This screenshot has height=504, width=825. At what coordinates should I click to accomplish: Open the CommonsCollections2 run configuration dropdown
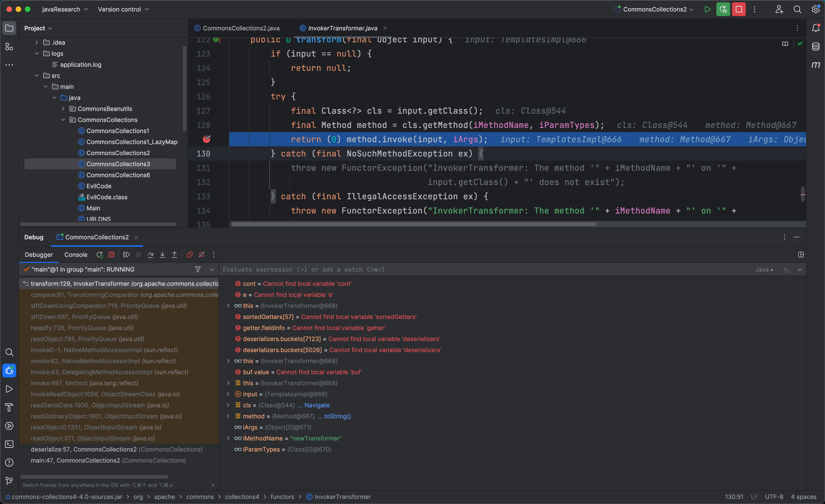654,9
